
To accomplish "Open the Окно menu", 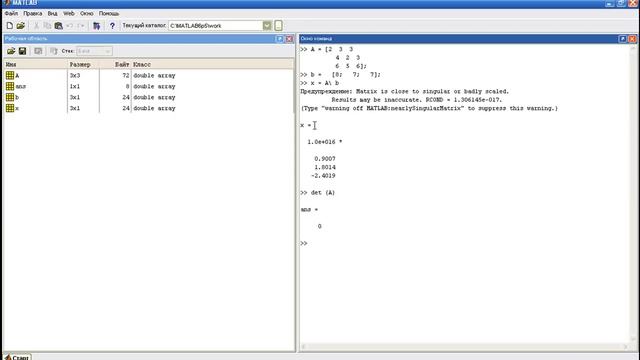I will pyautogui.click(x=87, y=13).
